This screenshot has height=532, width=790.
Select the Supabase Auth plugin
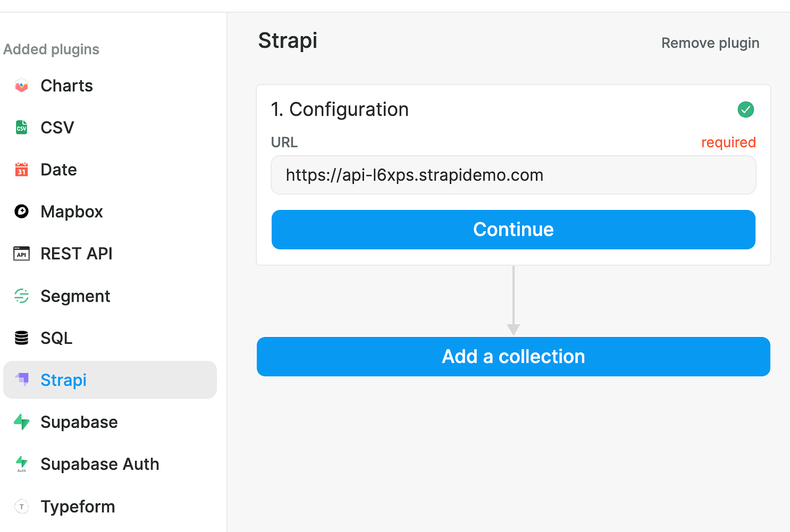point(100,464)
